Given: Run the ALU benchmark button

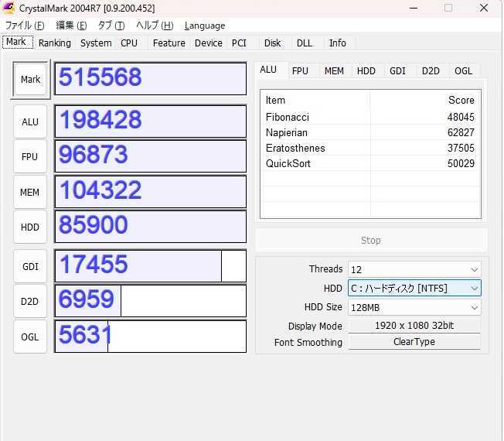Looking at the screenshot, I should [x=30, y=121].
